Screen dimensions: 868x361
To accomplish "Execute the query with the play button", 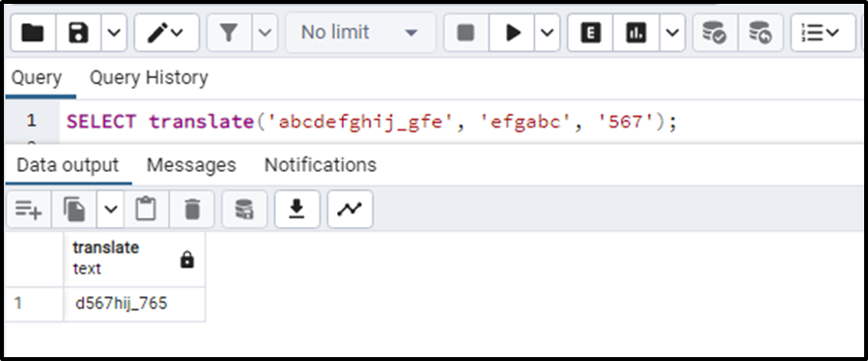I will (512, 33).
